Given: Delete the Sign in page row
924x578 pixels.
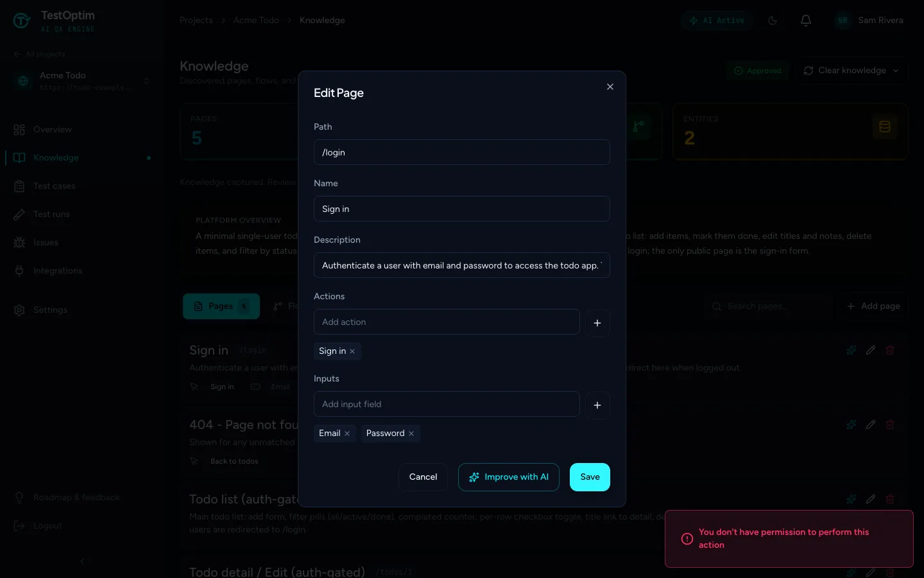Looking at the screenshot, I should (890, 350).
